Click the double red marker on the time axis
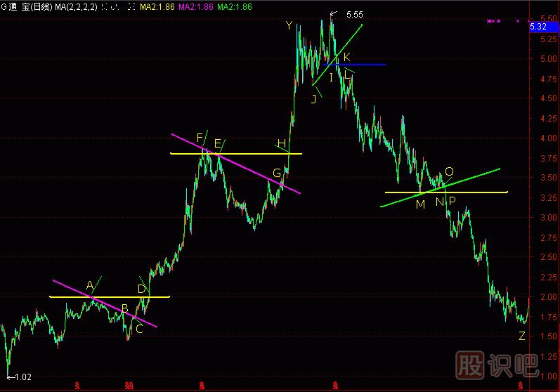The image size is (560, 392). point(129,386)
